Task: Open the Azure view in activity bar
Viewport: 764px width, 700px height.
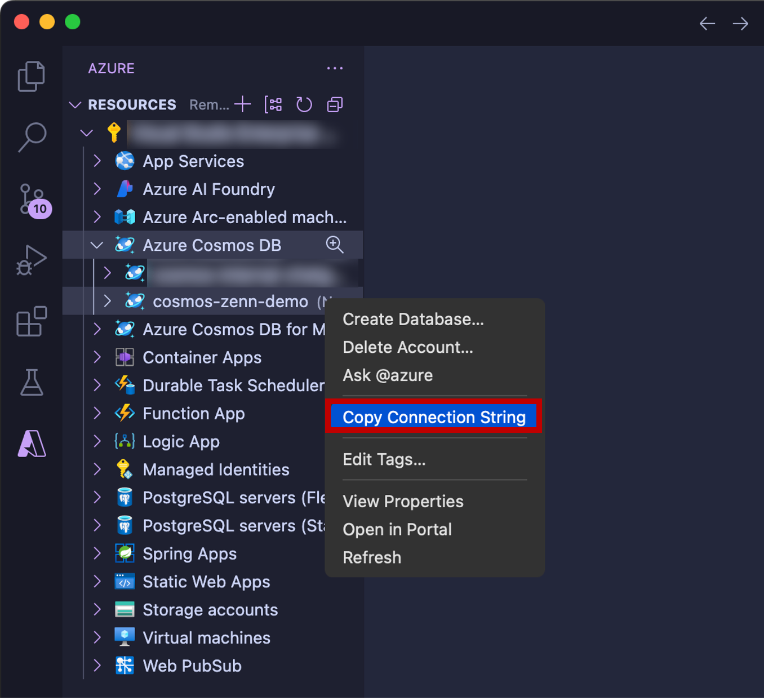Action: click(x=32, y=444)
